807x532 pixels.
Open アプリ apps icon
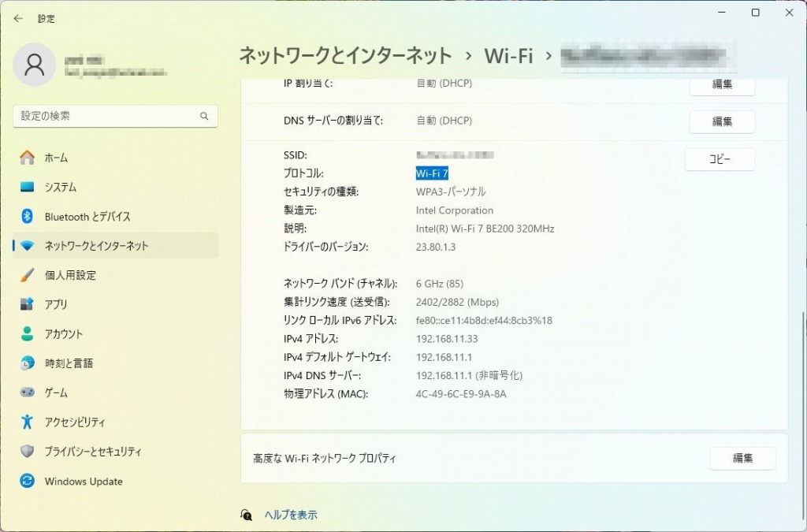pos(28,304)
